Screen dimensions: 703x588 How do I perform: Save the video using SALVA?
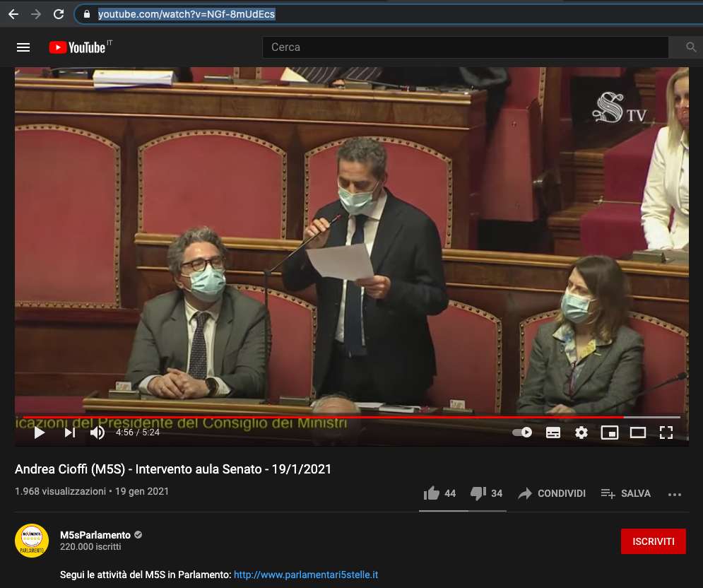[x=626, y=493]
